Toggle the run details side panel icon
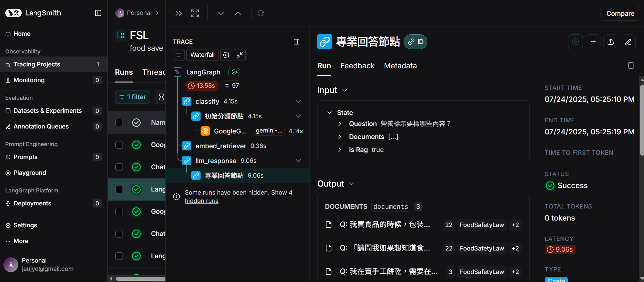Viewport: 644px width, 282px height. coord(631,65)
